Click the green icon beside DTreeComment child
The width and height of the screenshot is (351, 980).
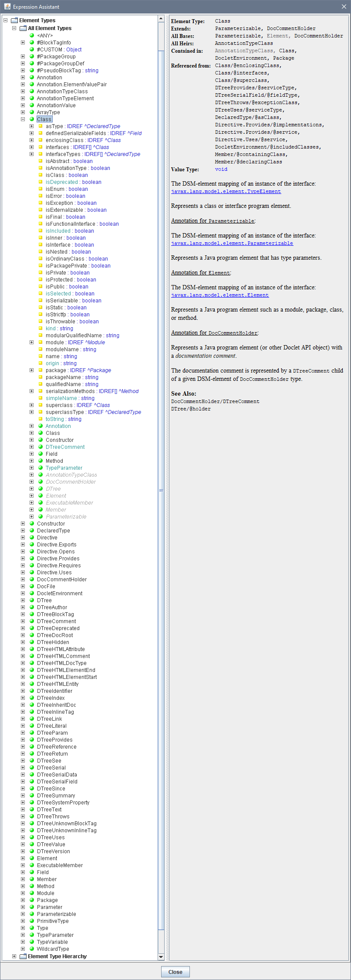pos(40,447)
